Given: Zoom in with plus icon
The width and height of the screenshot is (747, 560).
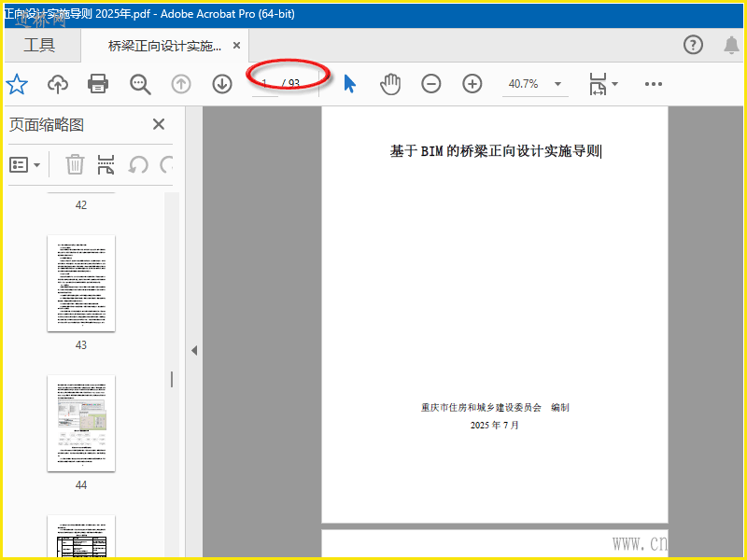Looking at the screenshot, I should [x=472, y=84].
